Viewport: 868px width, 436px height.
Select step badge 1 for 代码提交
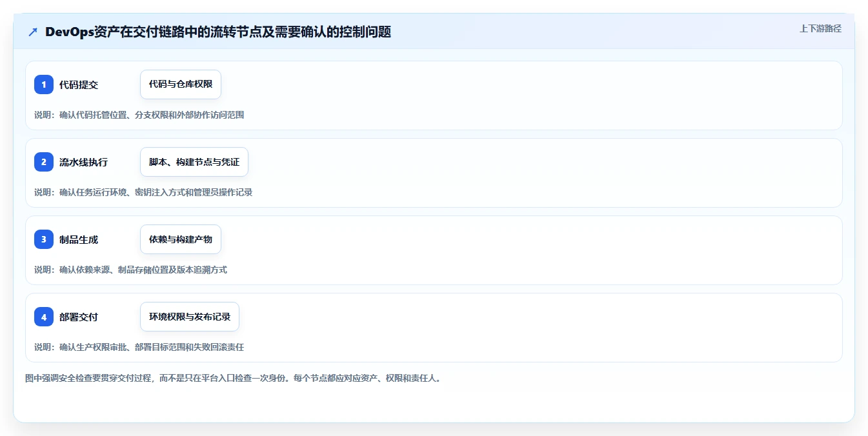44,84
